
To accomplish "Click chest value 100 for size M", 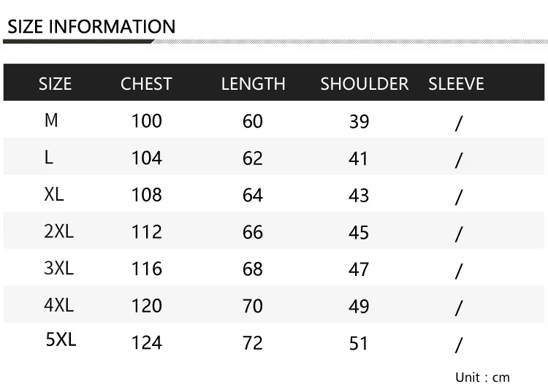I will coord(147,121).
